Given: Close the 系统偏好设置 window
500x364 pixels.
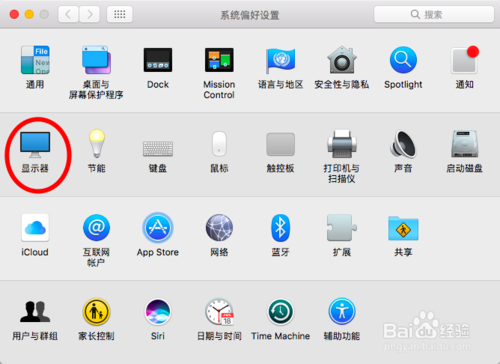Looking at the screenshot, I should click(x=14, y=14).
